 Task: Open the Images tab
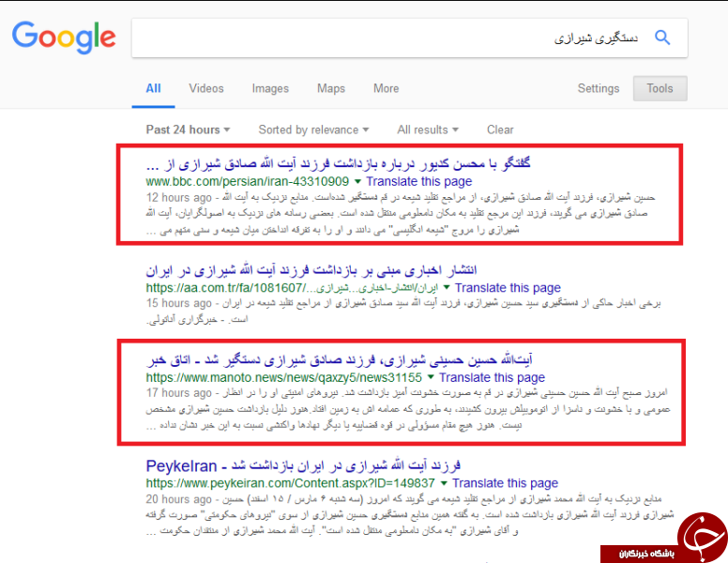(270, 89)
